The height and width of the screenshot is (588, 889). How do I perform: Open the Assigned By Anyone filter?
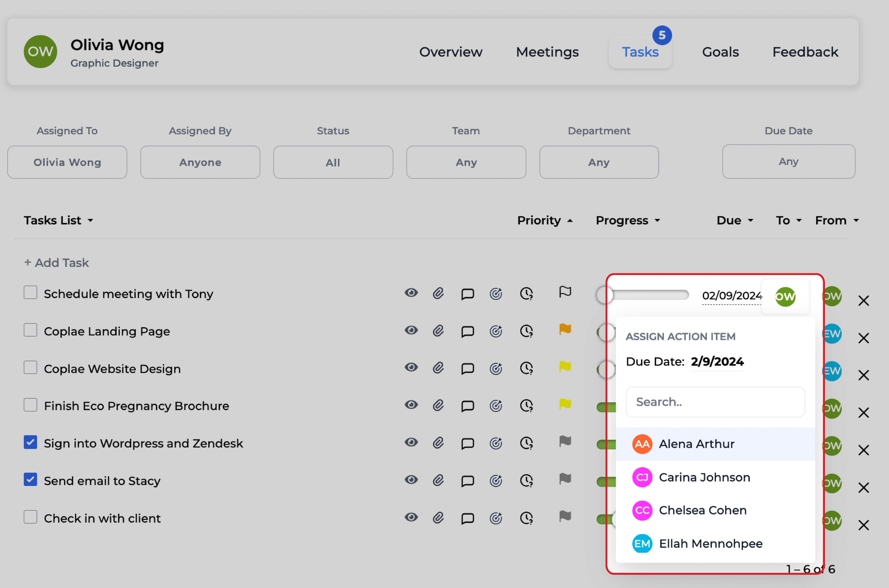click(200, 162)
